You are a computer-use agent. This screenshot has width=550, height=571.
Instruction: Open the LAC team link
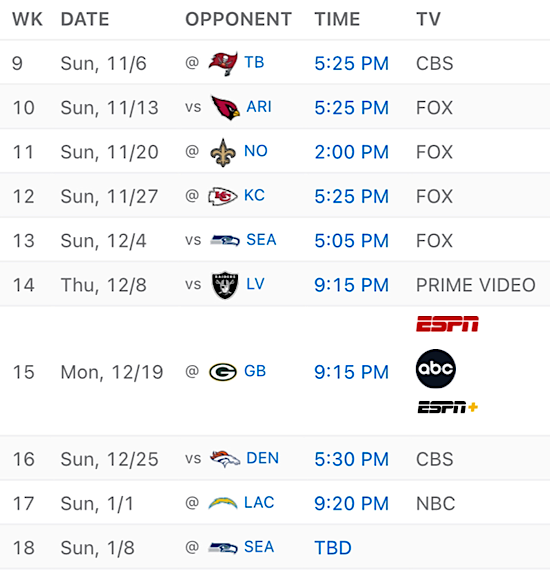(x=259, y=503)
